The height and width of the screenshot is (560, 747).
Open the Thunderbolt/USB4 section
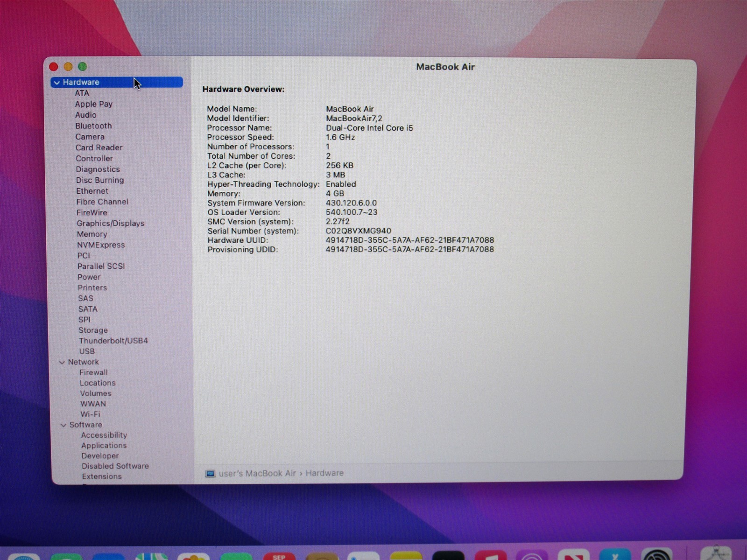click(x=113, y=341)
